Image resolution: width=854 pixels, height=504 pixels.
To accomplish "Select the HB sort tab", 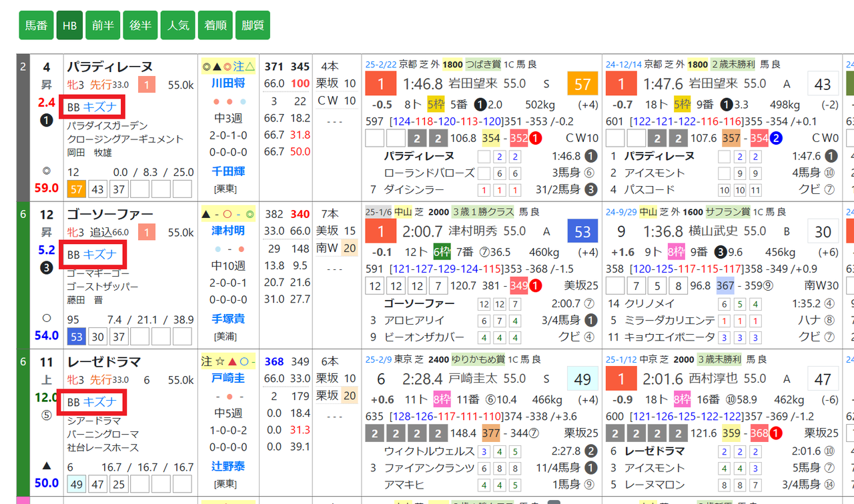I will [x=69, y=25].
